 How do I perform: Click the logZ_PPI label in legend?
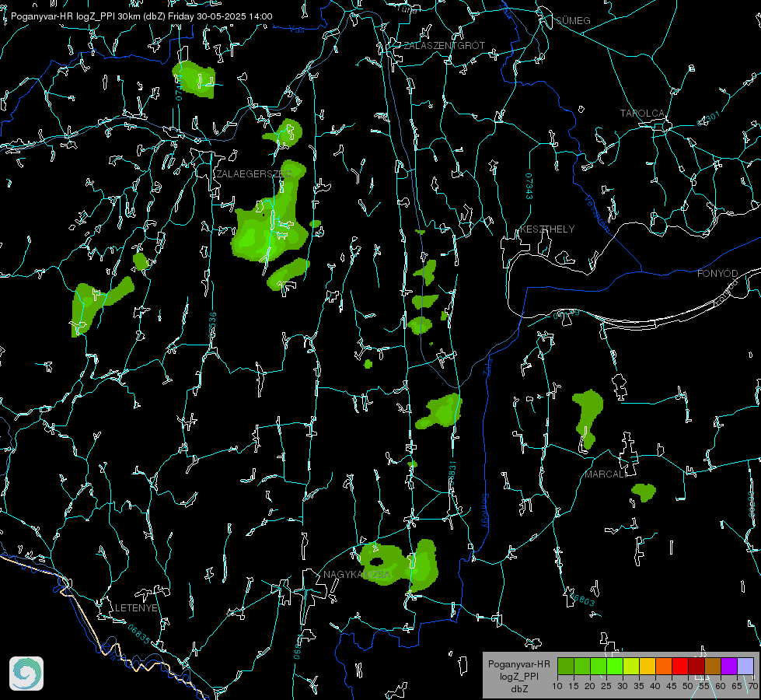click(518, 677)
